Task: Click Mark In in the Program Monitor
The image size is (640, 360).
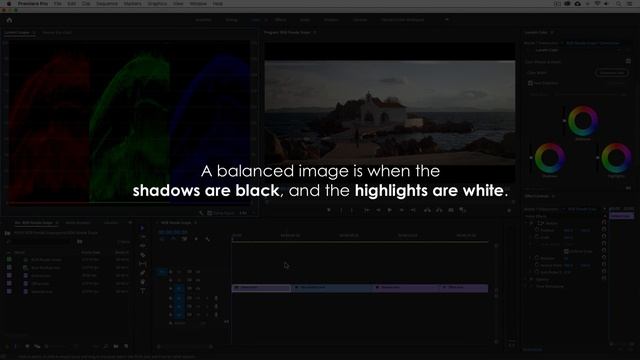Action: pos(341,210)
